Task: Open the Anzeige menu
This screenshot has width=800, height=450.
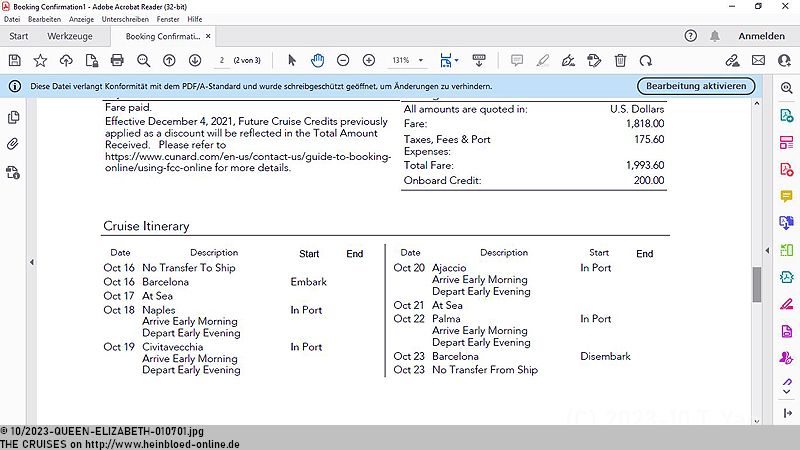Action: point(82,19)
